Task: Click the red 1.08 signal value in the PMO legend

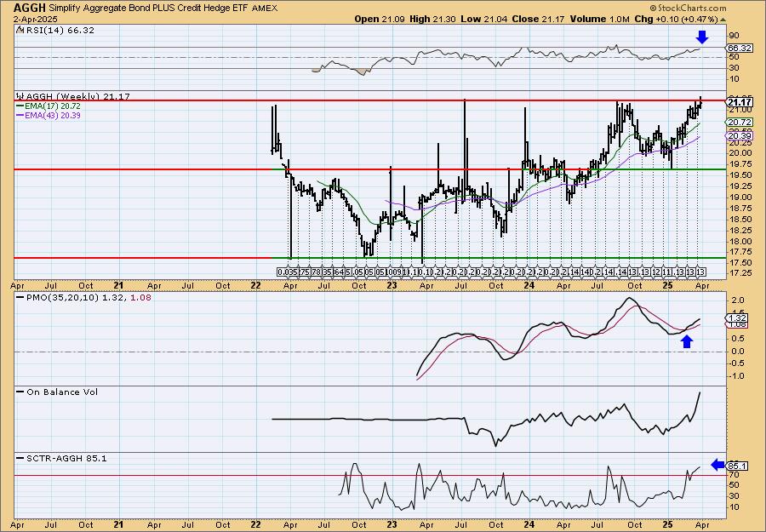Action: point(140,297)
